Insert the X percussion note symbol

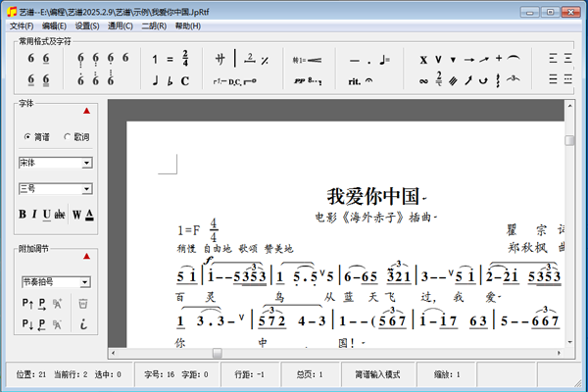pos(423,60)
